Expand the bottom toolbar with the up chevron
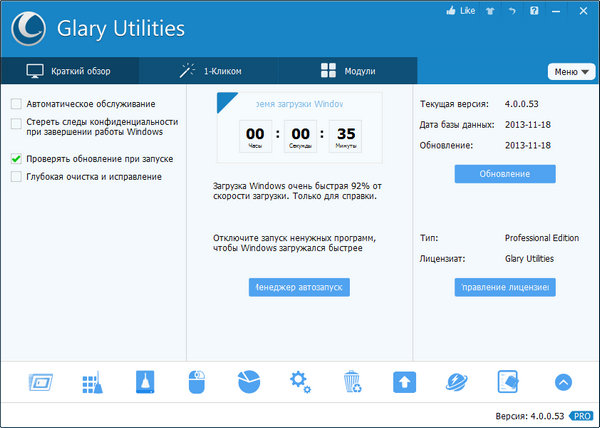 (x=562, y=381)
